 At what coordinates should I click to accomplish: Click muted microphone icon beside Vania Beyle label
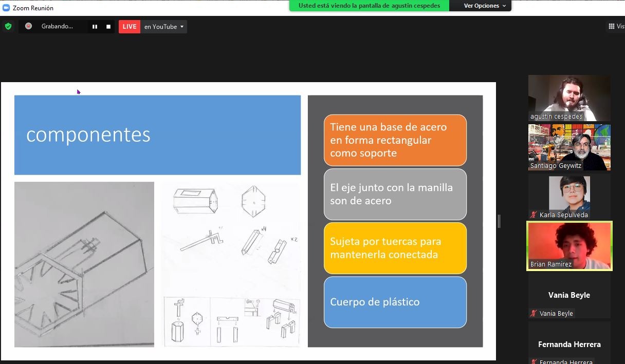(x=534, y=314)
